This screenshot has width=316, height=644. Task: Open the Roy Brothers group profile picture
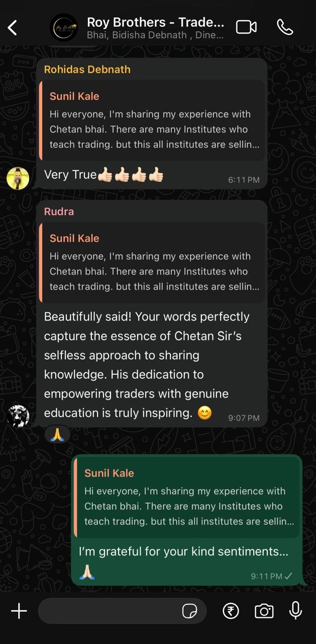(x=64, y=27)
